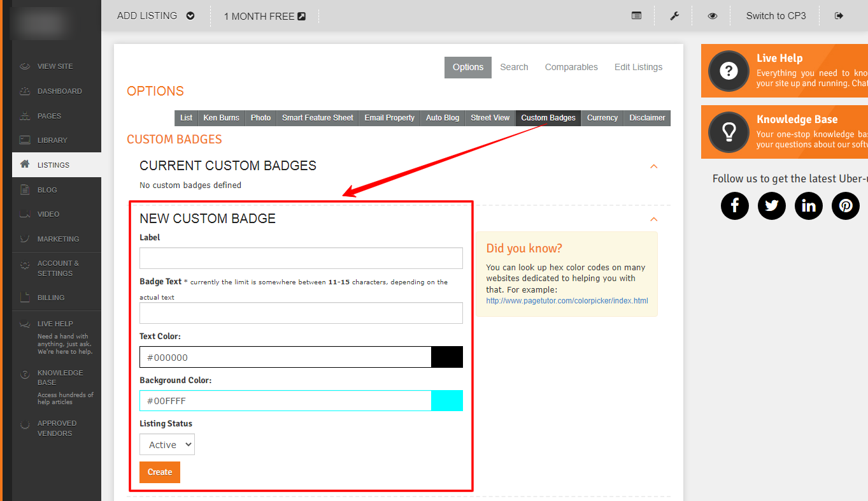This screenshot has width=868, height=501.
Task: Collapse the Current Custom Badges section
Action: pos(653,166)
